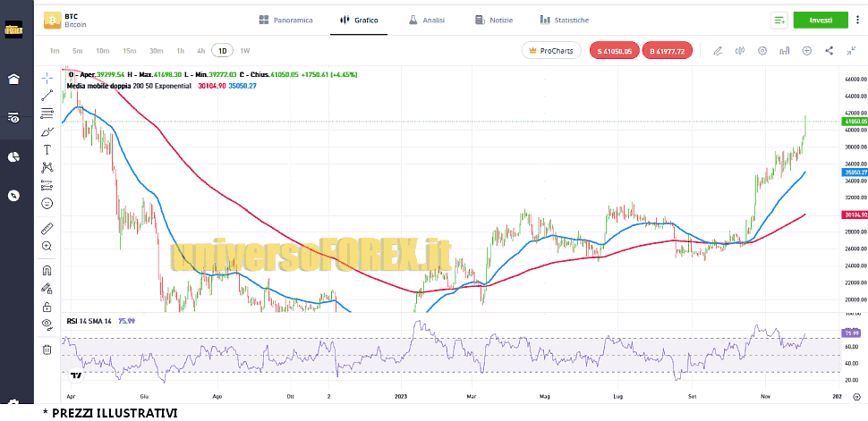Click the ProCharts button
This screenshot has height=421, width=868.
pos(551,52)
